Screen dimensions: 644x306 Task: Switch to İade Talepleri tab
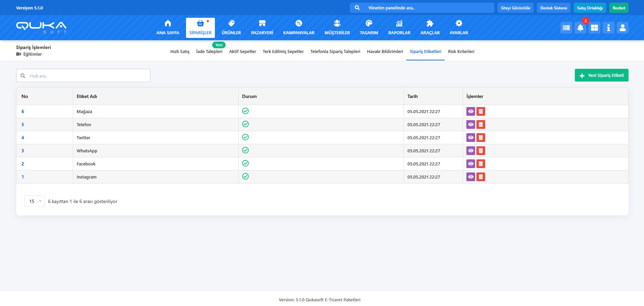click(209, 52)
